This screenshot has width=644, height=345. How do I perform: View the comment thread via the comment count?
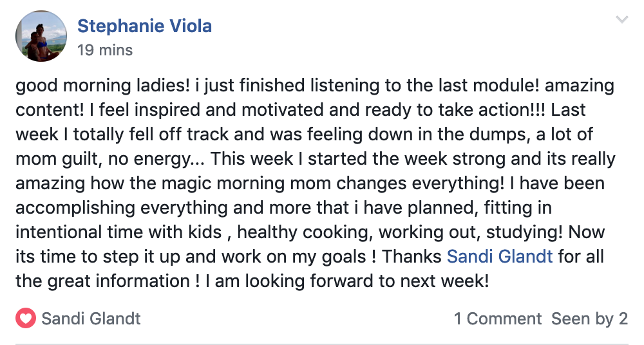(x=497, y=319)
